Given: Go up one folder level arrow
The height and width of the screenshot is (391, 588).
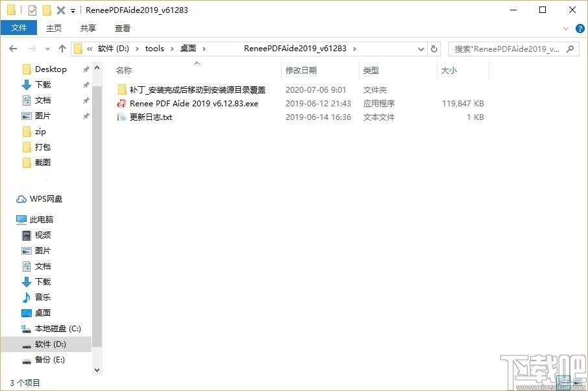Looking at the screenshot, I should tap(62, 49).
